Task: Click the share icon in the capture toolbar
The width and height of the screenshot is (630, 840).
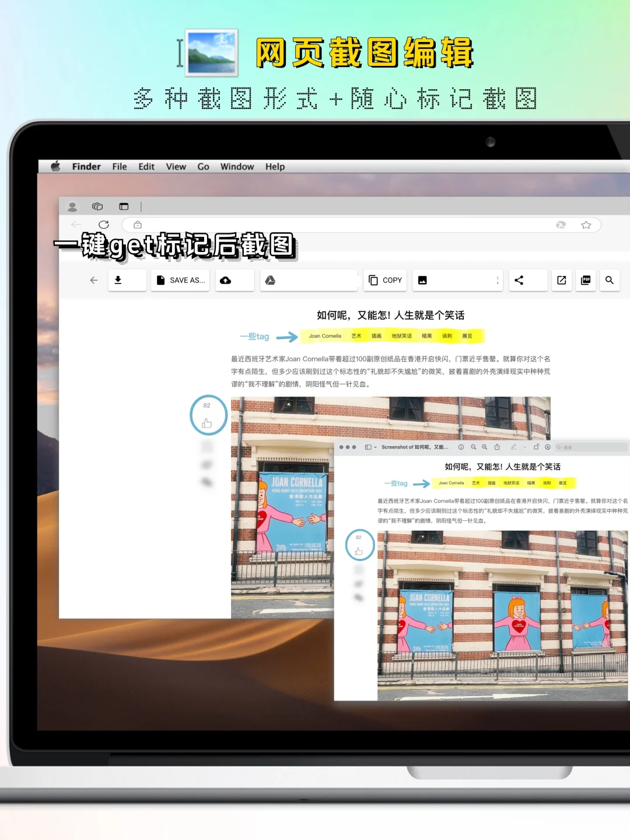Action: click(519, 280)
